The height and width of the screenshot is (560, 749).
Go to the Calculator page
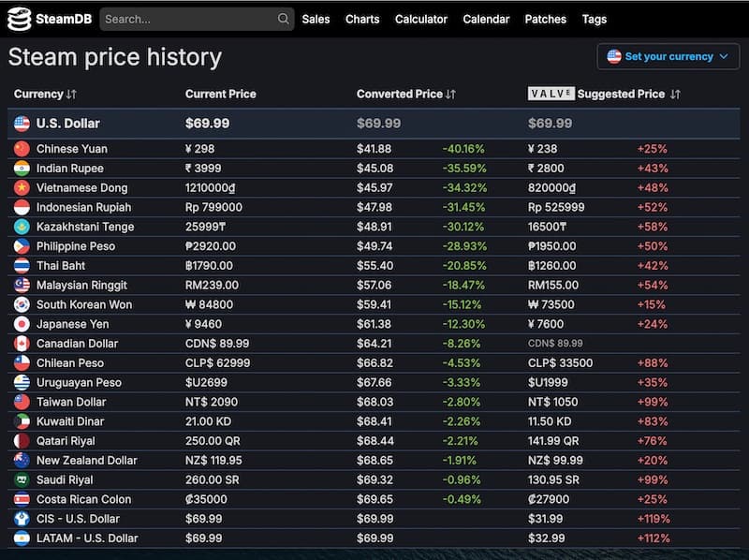tap(421, 19)
